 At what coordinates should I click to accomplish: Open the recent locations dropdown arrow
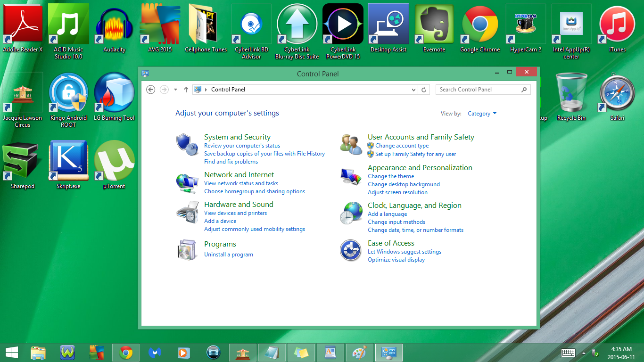tap(175, 90)
